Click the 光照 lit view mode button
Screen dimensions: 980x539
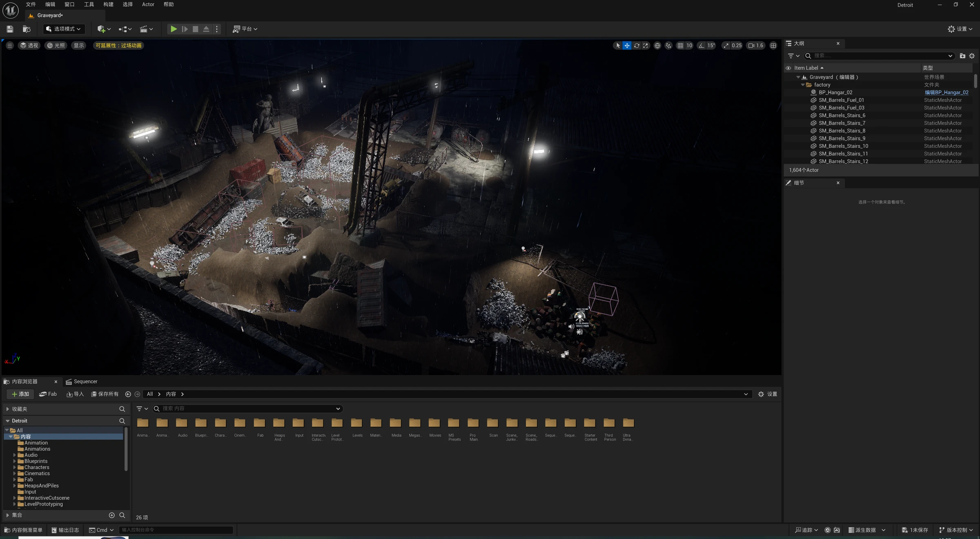[56, 45]
